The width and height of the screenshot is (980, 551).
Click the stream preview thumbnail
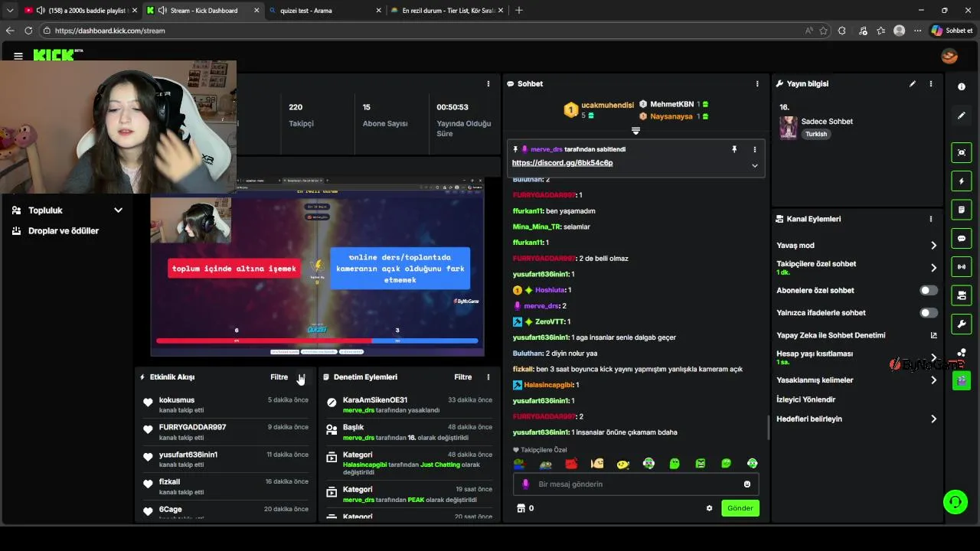317,268
